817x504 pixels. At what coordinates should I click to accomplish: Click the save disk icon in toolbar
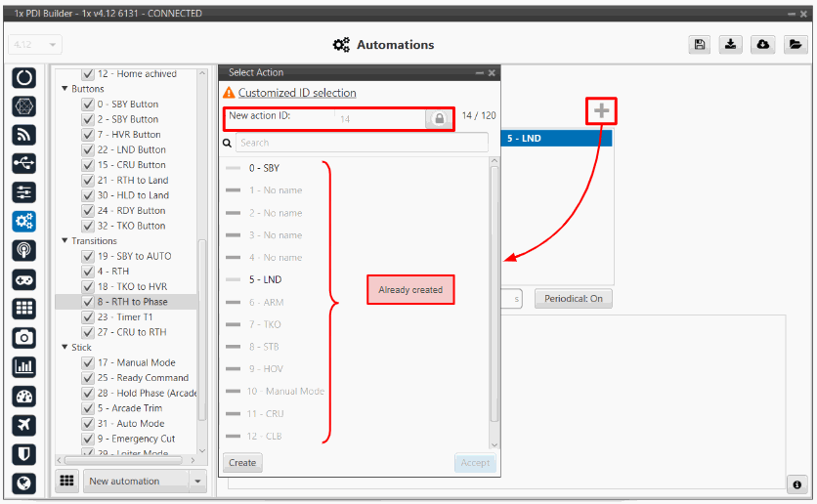(x=700, y=45)
